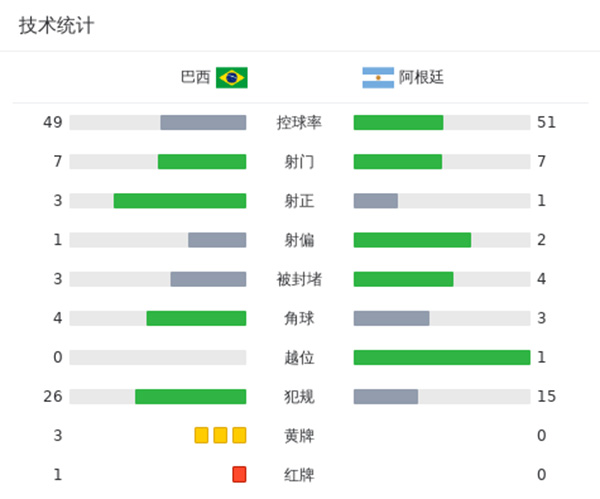Viewport: 600px width, 499px height.
Task: Click the 角球 stat label
Action: point(299,318)
